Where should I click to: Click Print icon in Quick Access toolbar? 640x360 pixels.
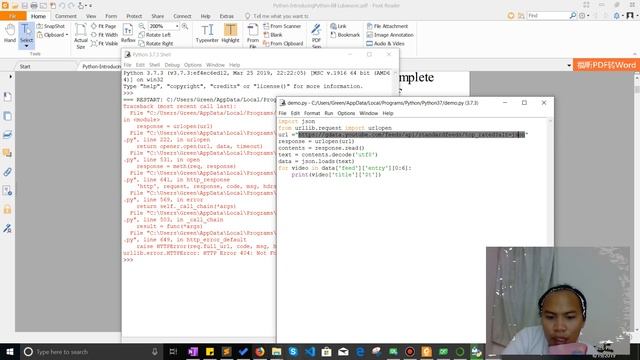click(34, 6)
